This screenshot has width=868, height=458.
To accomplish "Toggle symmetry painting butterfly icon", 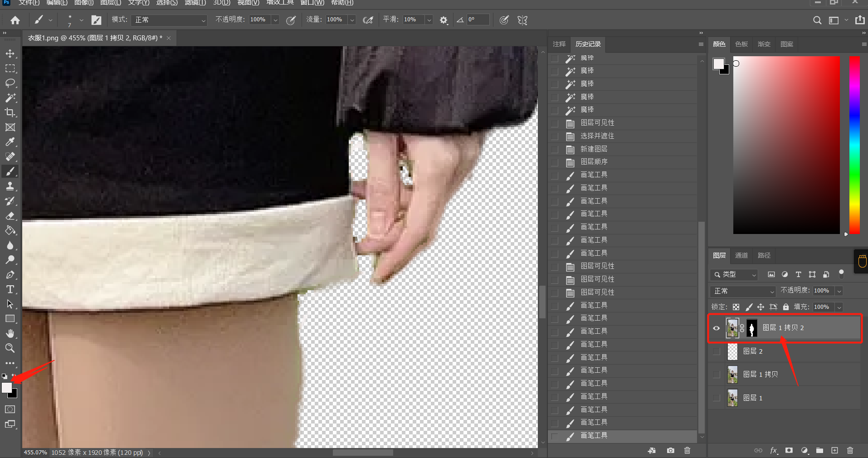I will tap(522, 20).
